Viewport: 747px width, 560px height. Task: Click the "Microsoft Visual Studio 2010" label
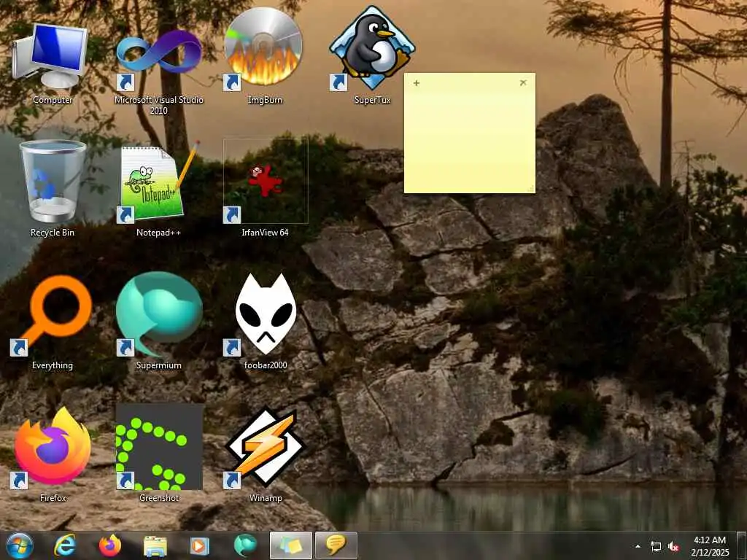[159, 105]
